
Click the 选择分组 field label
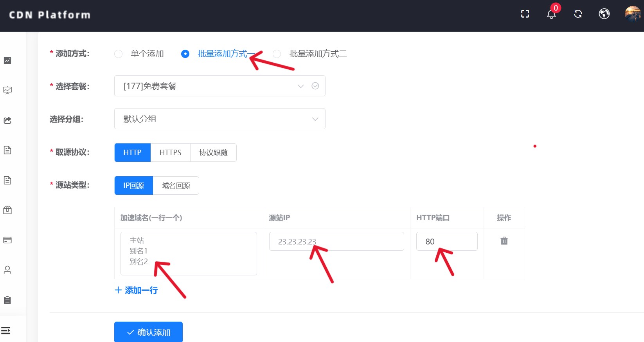pyautogui.click(x=67, y=119)
